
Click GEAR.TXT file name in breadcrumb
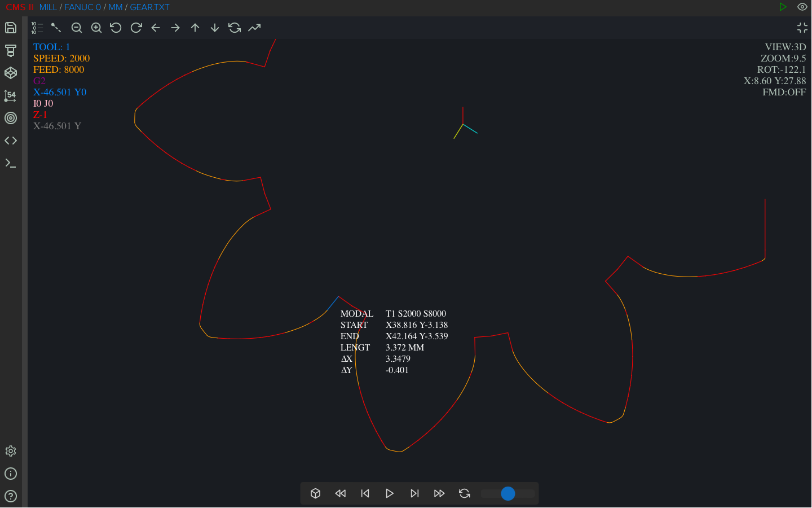149,7
